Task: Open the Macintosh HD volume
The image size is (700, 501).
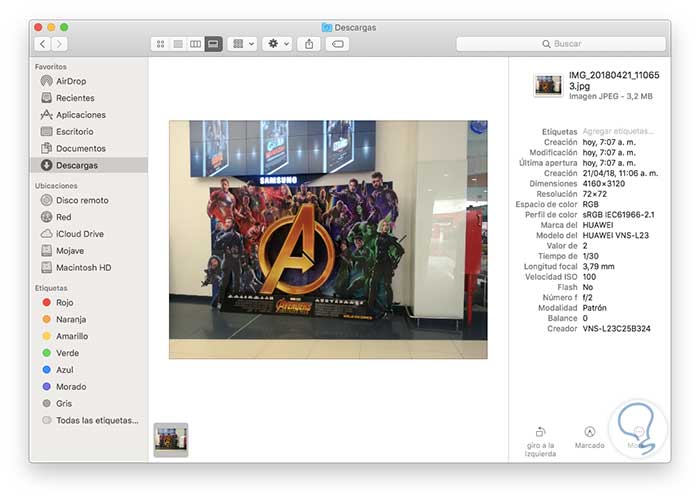Action: (88, 267)
